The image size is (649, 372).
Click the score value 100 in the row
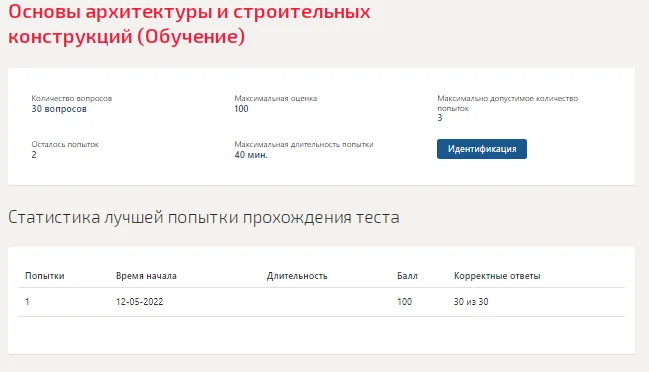point(404,302)
